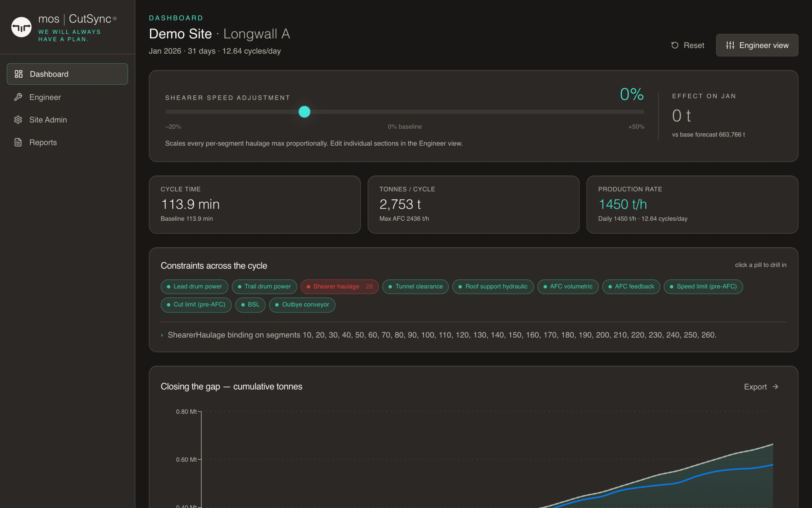Select the BSL constraint pill
The height and width of the screenshot is (508, 812).
click(250, 305)
